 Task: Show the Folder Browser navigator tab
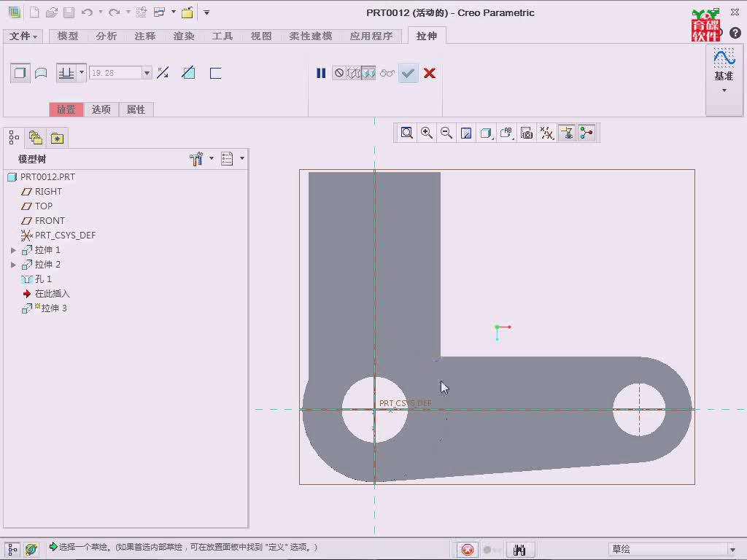click(x=36, y=138)
